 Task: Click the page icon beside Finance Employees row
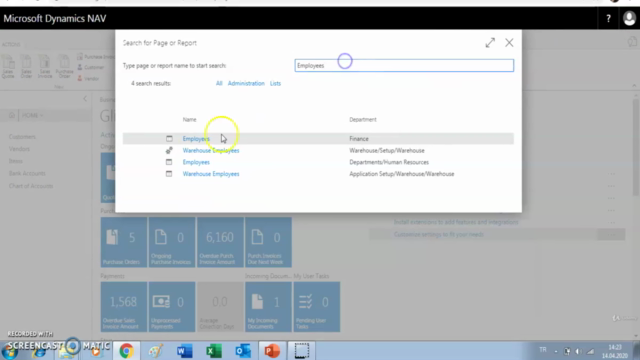169,139
